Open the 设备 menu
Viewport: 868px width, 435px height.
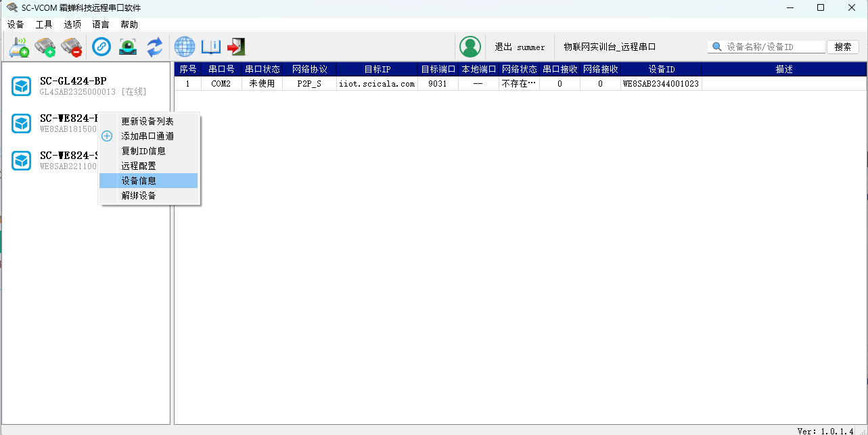point(16,24)
